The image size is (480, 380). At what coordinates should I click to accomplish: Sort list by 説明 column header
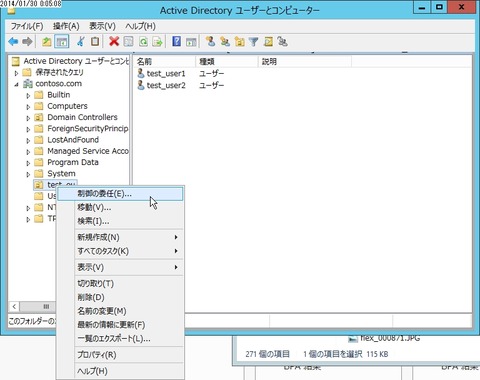pos(305,61)
